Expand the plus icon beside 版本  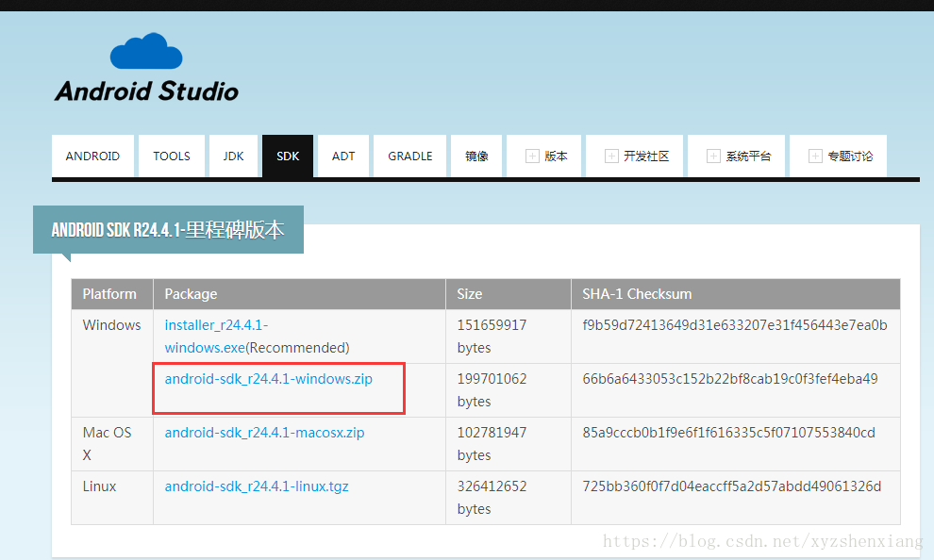click(532, 156)
